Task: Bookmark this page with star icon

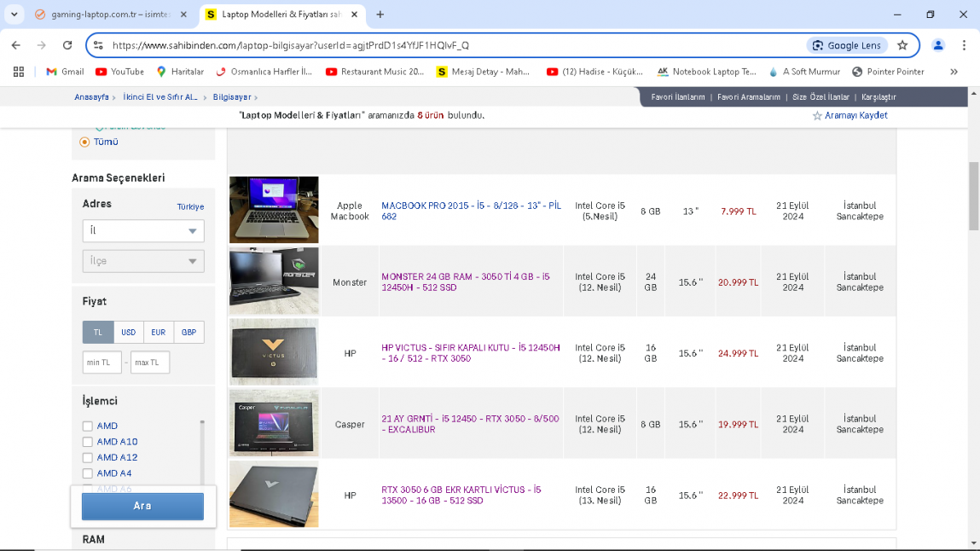Action: tap(902, 45)
